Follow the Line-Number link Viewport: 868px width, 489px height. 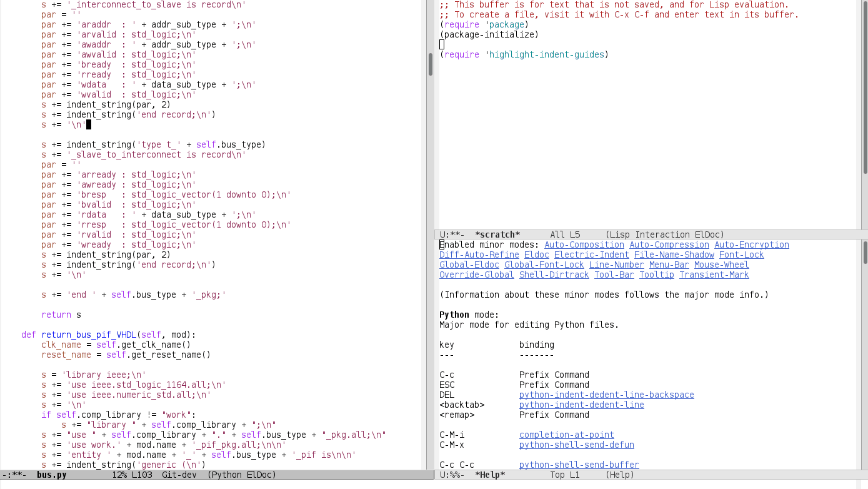(x=617, y=265)
